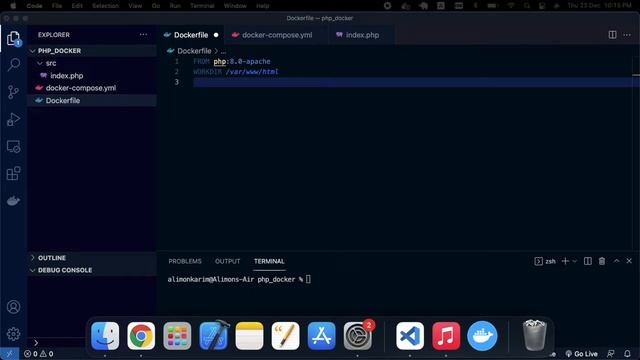Open Finder from the Dock
The width and height of the screenshot is (640, 360).
point(105,336)
